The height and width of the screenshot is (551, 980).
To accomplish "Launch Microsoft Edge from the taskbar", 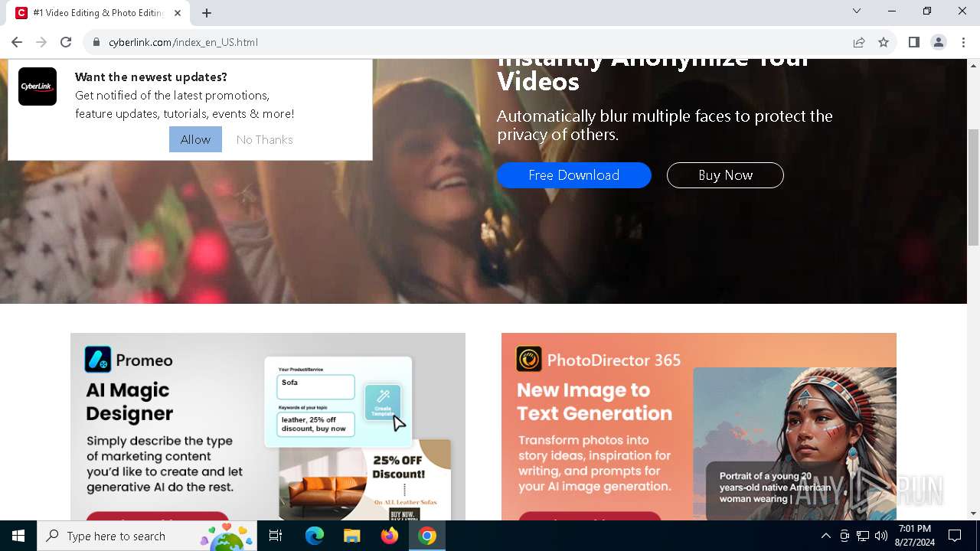I will 315,536.
